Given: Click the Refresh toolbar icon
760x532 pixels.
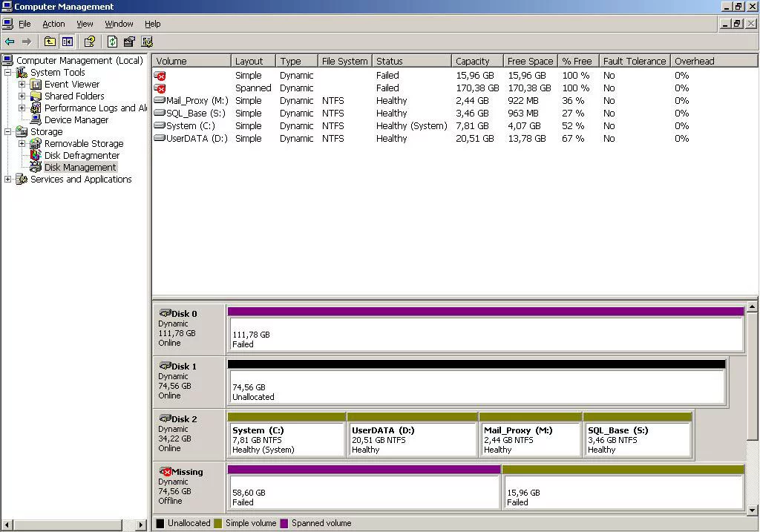Looking at the screenshot, I should [x=112, y=42].
